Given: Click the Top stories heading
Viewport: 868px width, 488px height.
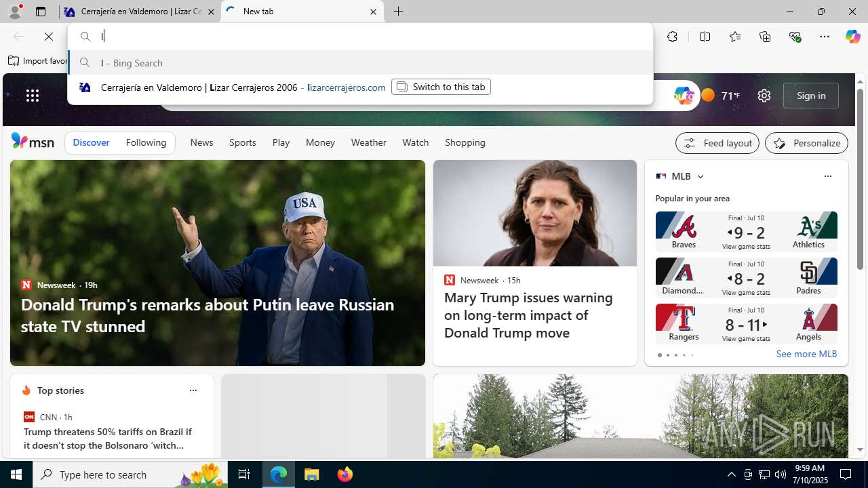Looking at the screenshot, I should [x=60, y=390].
